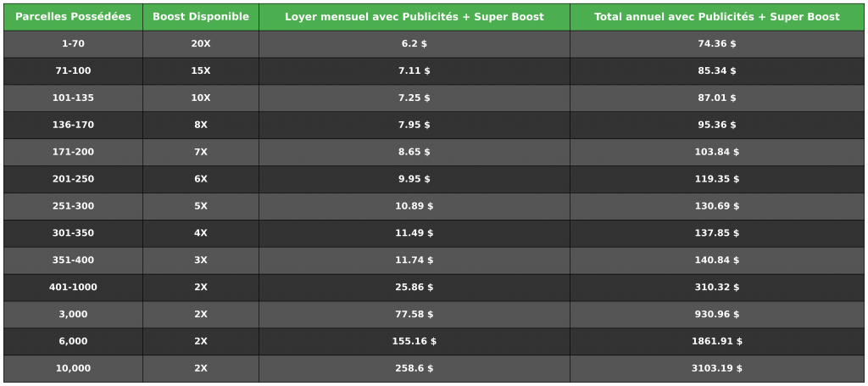Viewport: 868px width, 386px height.
Task: Select the '130.69 $' annual total cell
Action: [717, 206]
